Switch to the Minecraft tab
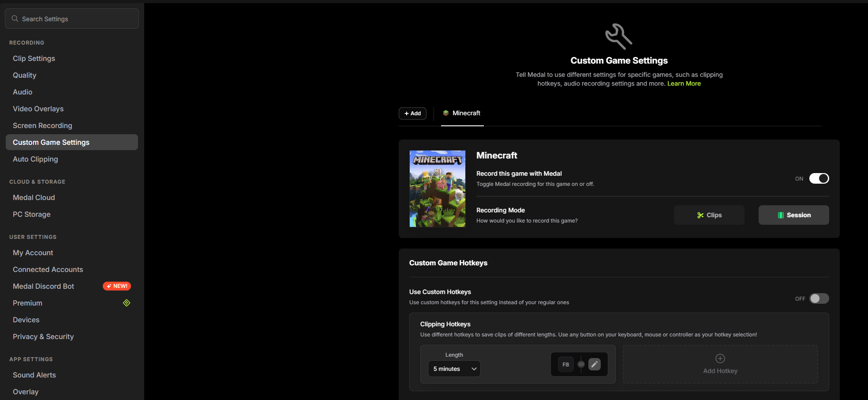 [462, 113]
